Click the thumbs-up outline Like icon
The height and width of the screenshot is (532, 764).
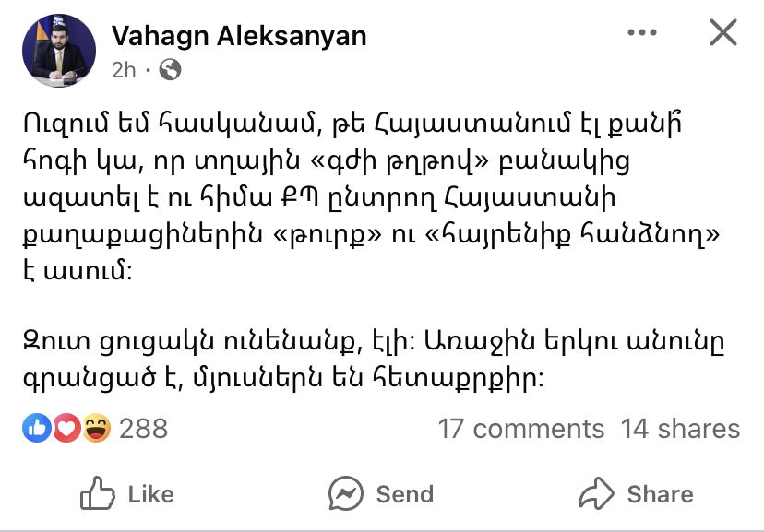click(x=97, y=493)
